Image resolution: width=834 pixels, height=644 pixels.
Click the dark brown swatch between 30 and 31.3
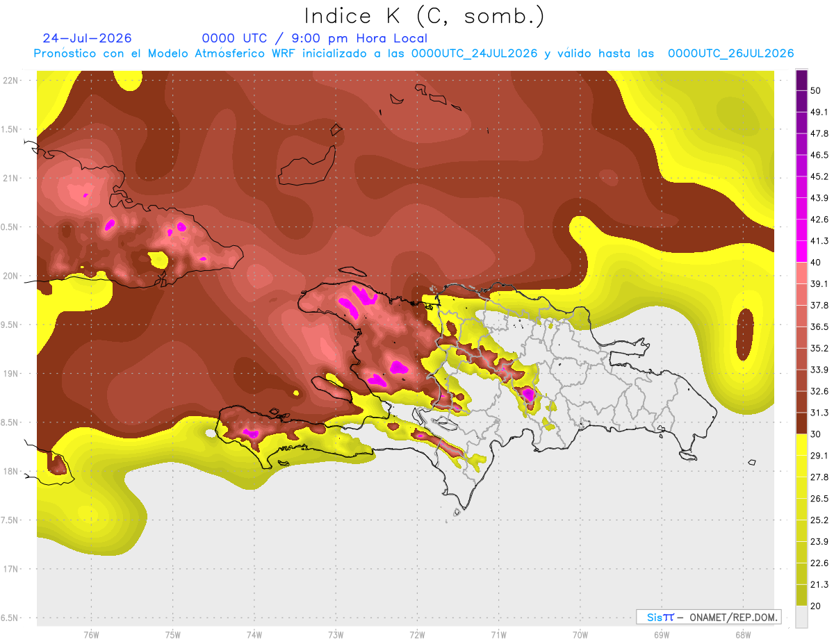pos(801,423)
